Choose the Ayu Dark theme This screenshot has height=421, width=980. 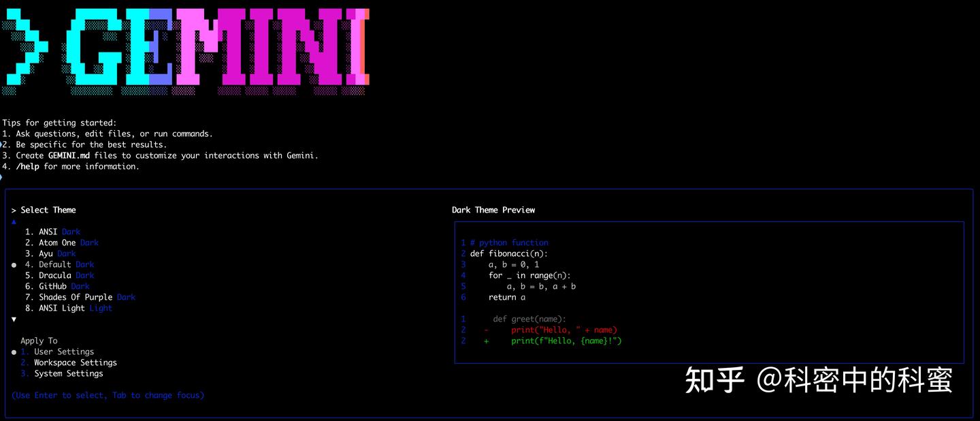click(x=58, y=253)
